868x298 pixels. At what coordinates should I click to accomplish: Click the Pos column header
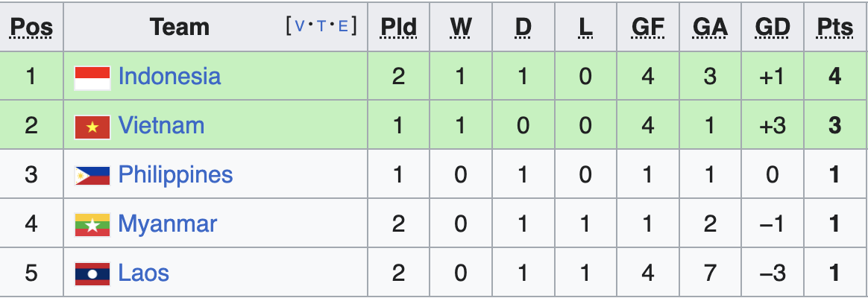31,28
